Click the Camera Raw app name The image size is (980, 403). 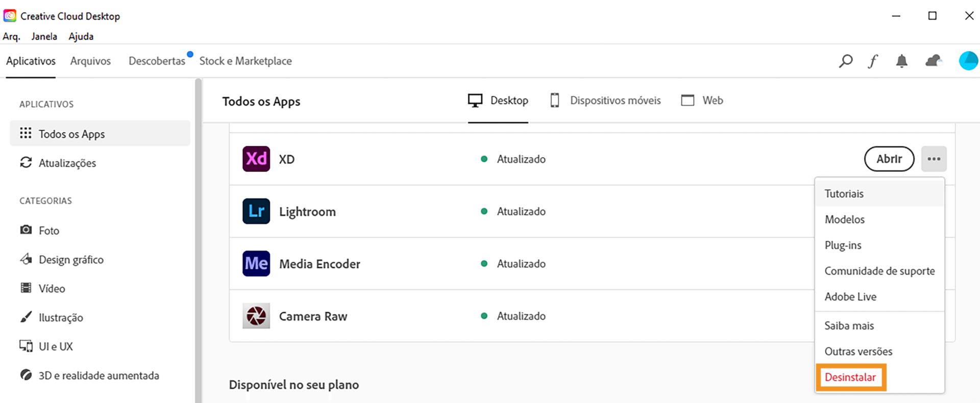pyautogui.click(x=313, y=316)
